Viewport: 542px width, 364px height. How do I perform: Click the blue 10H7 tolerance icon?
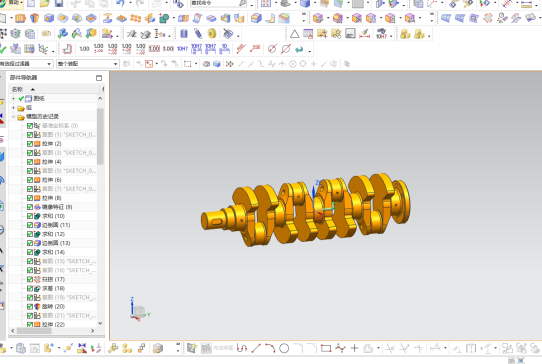click(x=182, y=49)
